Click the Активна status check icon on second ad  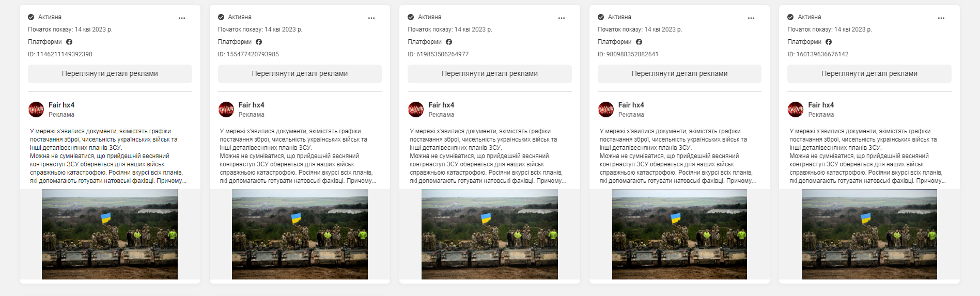pyautogui.click(x=221, y=17)
